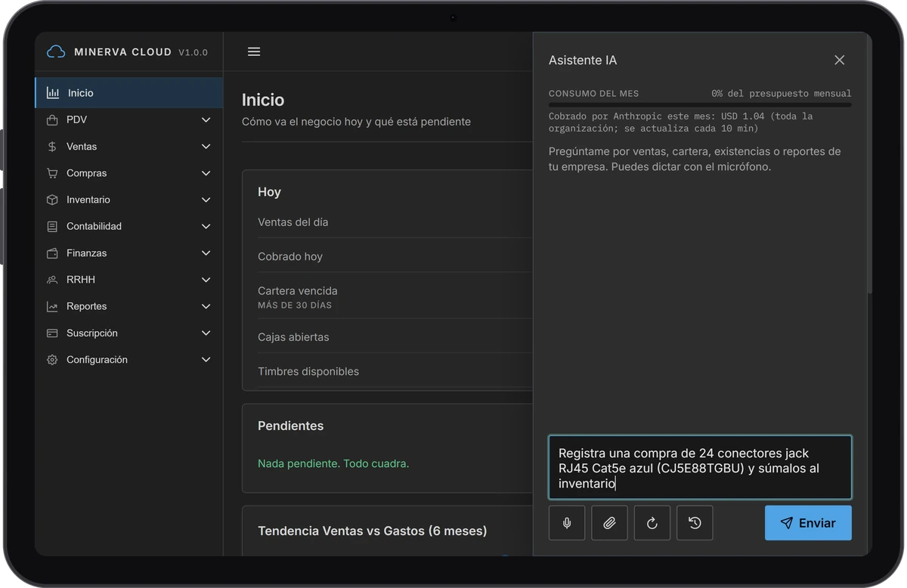This screenshot has height=588, width=907.
Task: Expand the Finanzas menu chevron
Action: click(206, 253)
